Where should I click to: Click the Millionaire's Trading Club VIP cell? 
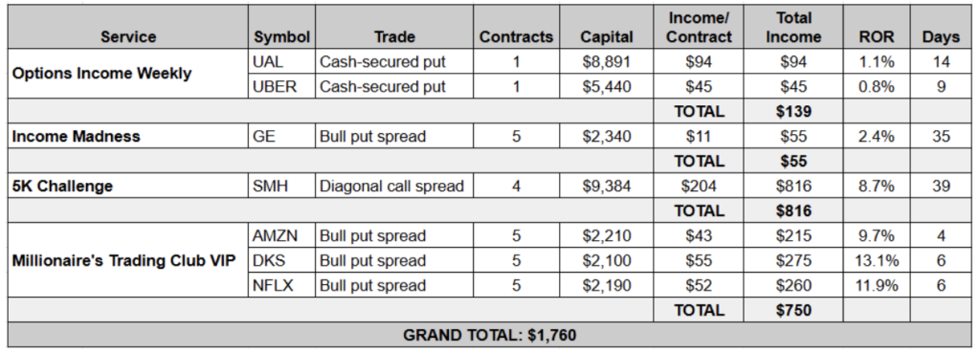(128, 260)
